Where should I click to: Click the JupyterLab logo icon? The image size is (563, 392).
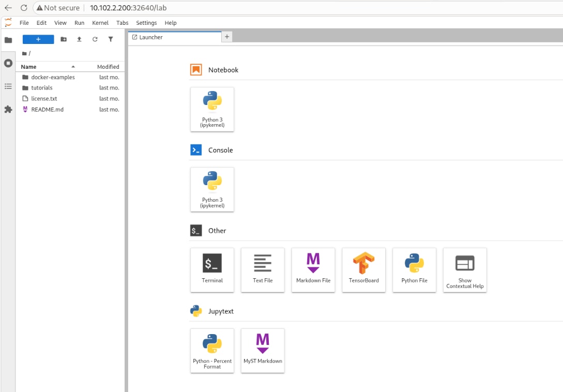pos(8,22)
